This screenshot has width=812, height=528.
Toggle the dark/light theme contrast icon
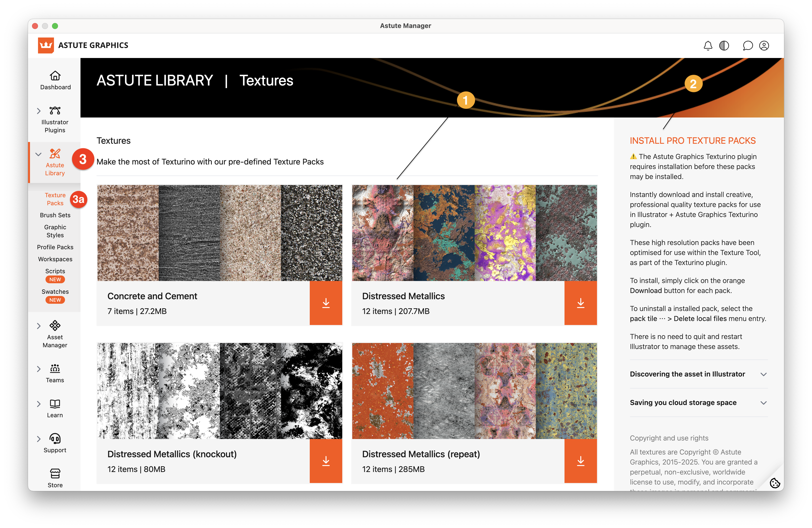pyautogui.click(x=724, y=46)
